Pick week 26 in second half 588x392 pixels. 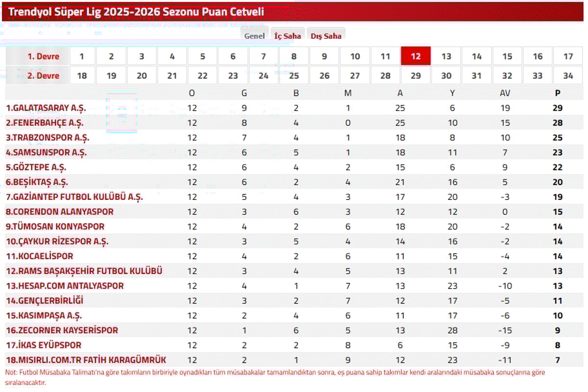(324, 75)
